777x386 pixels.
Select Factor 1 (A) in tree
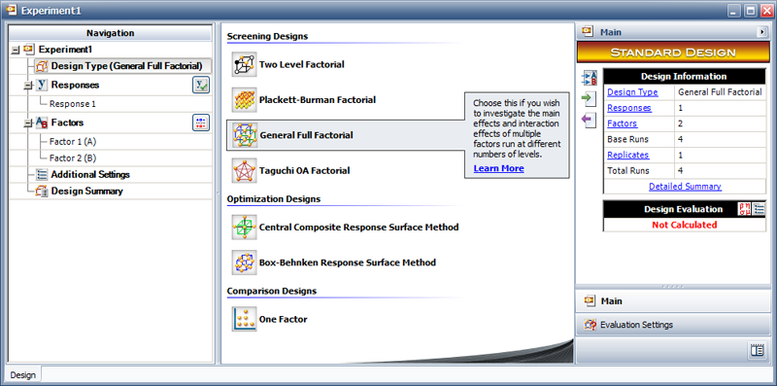click(x=73, y=142)
